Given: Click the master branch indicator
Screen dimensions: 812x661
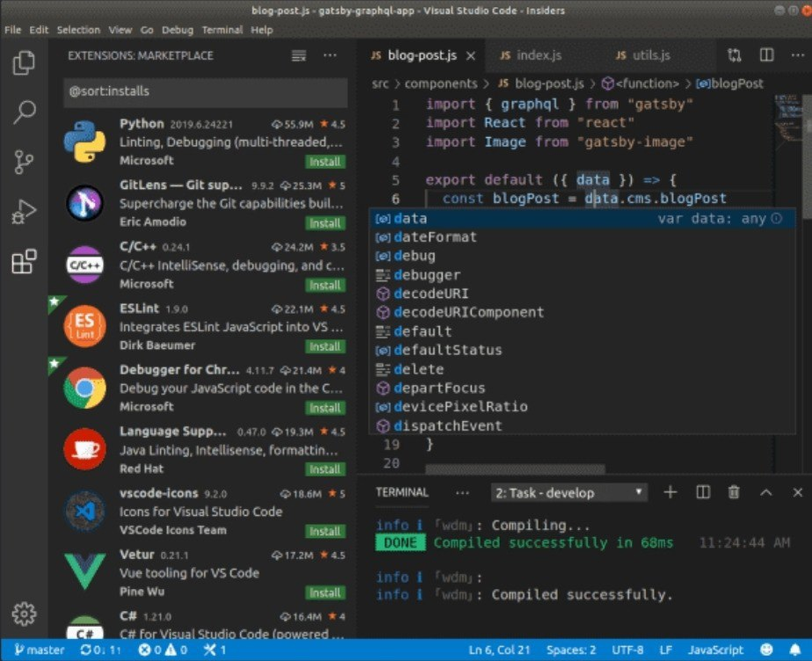Looking at the screenshot, I should point(40,650).
